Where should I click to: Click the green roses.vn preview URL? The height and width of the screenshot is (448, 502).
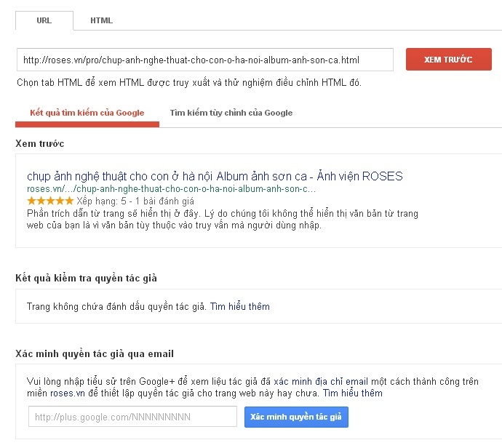171,189
